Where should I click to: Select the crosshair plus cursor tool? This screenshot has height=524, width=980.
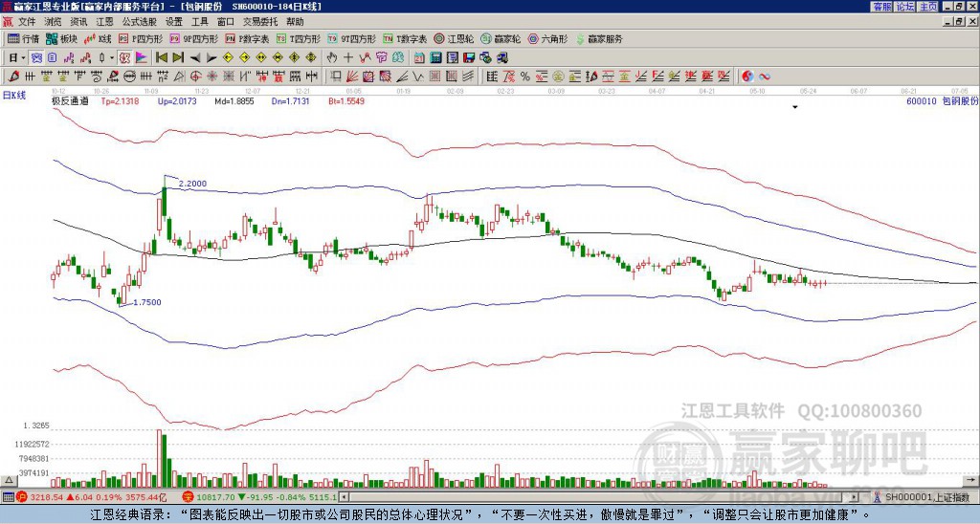(348, 58)
